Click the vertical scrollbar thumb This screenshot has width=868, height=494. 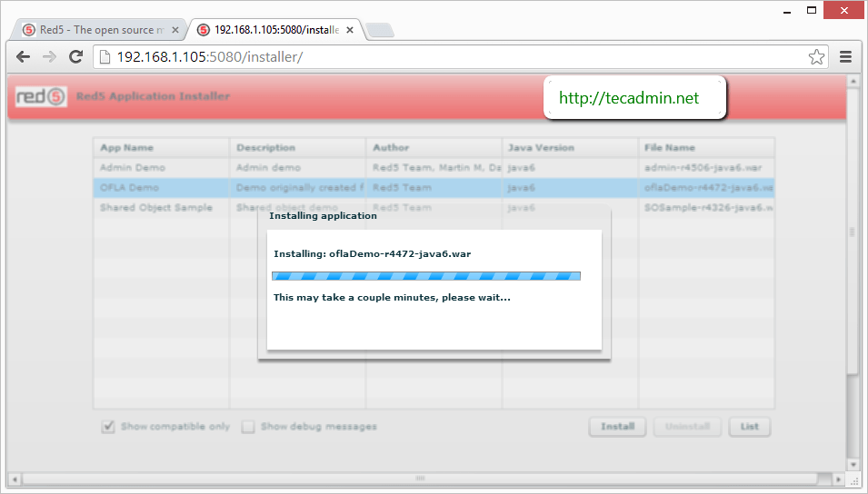tap(853, 232)
